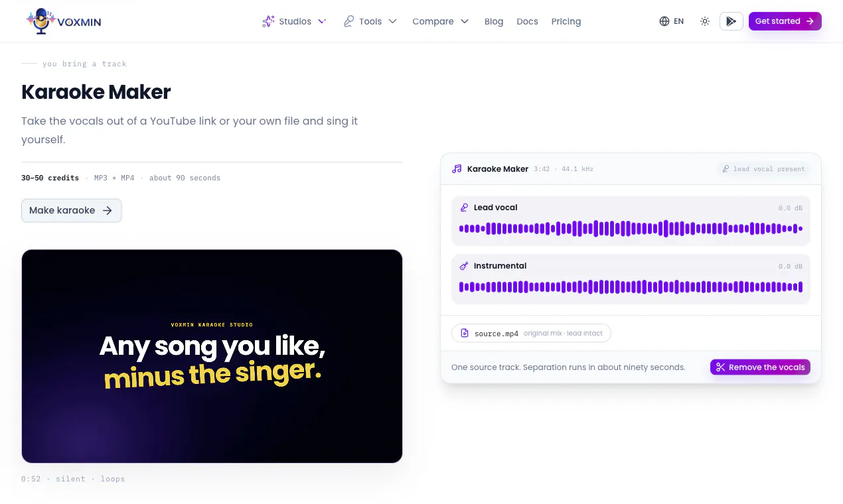Click the EN language label
This screenshot has height=504, width=843.
click(x=678, y=21)
